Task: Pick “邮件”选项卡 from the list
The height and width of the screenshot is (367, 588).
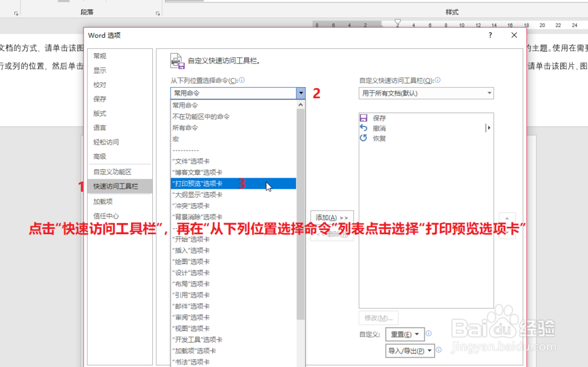Action: tap(233, 306)
